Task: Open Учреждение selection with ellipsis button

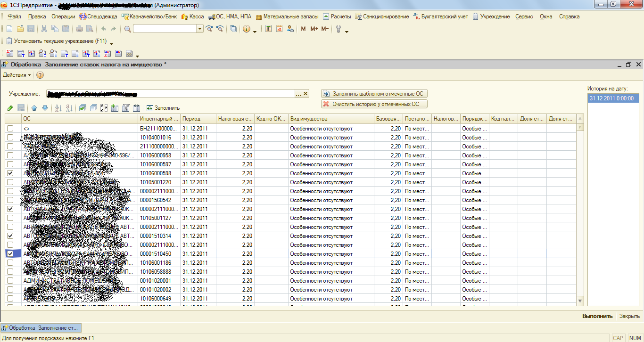Action: [x=298, y=94]
